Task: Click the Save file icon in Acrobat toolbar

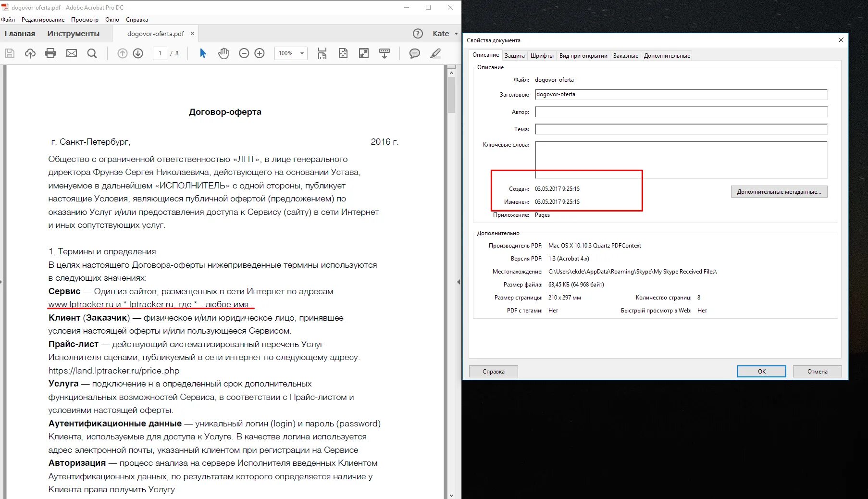Action: pos(10,53)
